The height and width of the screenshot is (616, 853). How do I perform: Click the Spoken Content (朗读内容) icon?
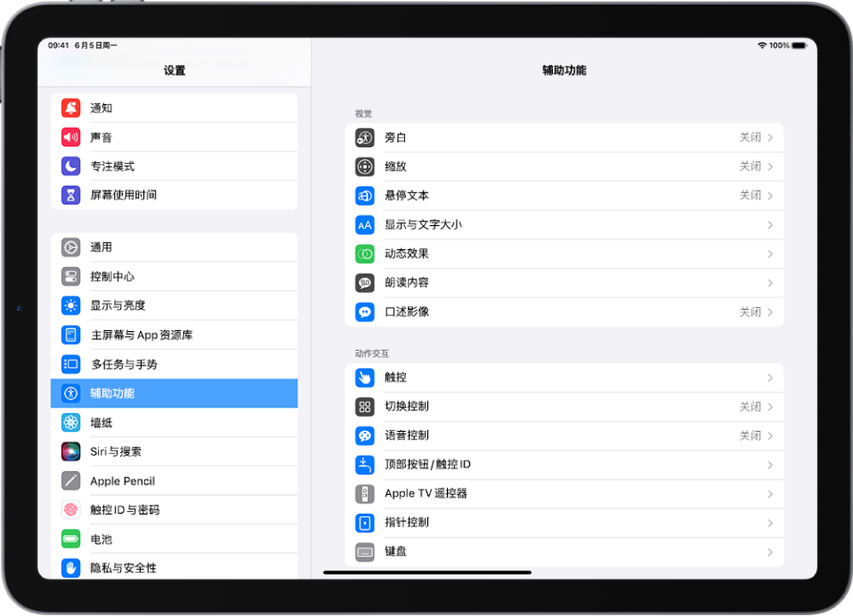pyautogui.click(x=364, y=283)
